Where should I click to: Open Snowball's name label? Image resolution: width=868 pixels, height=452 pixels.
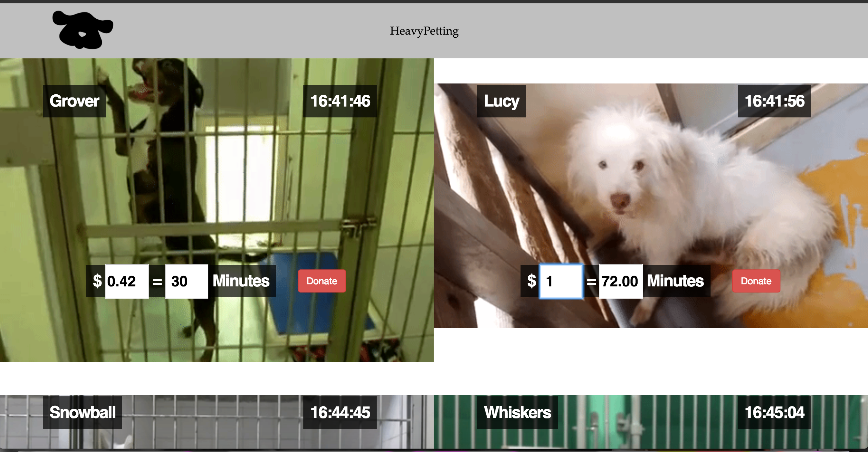(x=82, y=413)
